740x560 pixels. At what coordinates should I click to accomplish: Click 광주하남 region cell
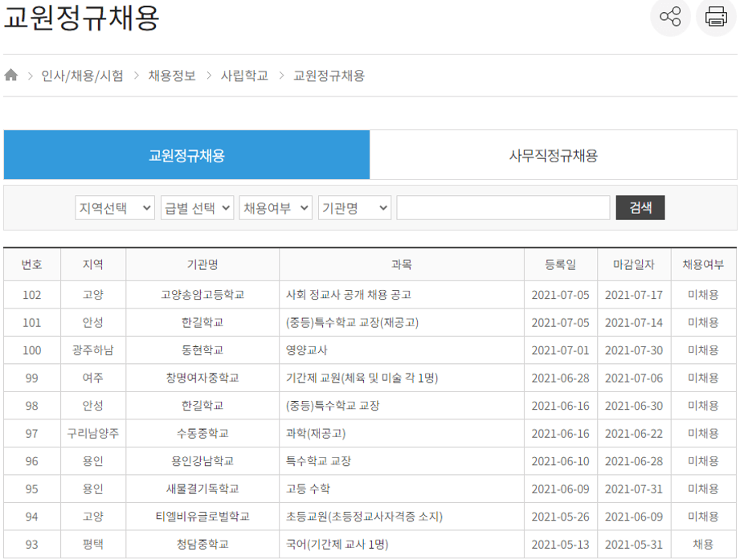coord(93,350)
